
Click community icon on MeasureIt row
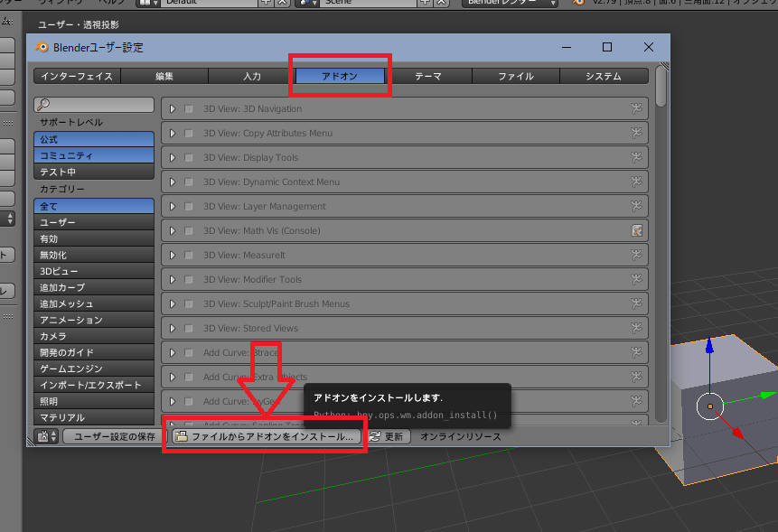pos(637,255)
